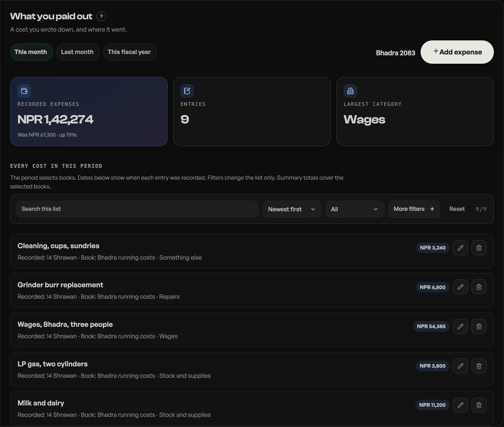Screen dimensions: 504x427
Task: Click the entries count value 9
Action: [185, 119]
